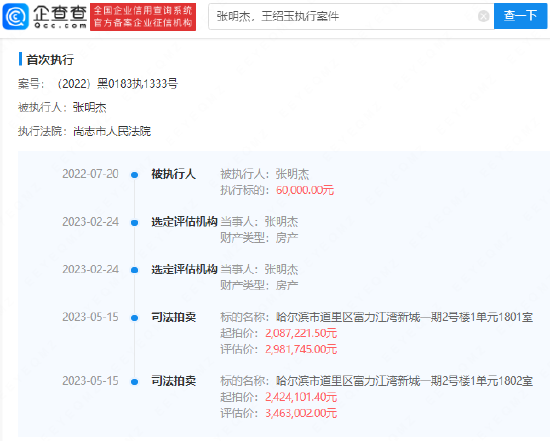Open the 1801室 auction item title
The width and height of the screenshot is (550, 441).
coord(404,317)
